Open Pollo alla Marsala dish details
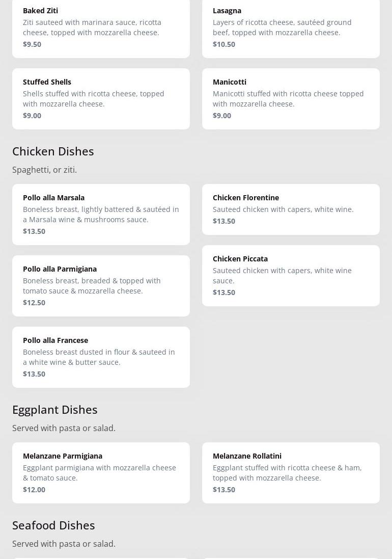Image resolution: width=392 pixels, height=559 pixels. (101, 214)
